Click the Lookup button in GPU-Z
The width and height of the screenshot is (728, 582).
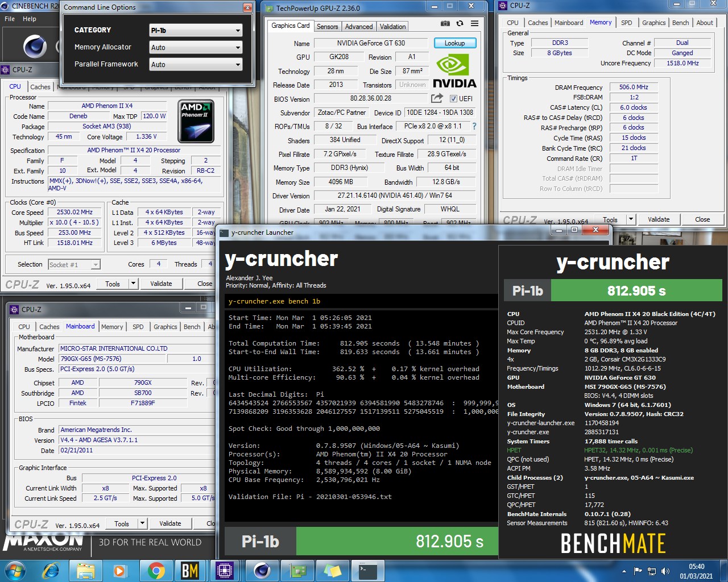[x=455, y=43]
